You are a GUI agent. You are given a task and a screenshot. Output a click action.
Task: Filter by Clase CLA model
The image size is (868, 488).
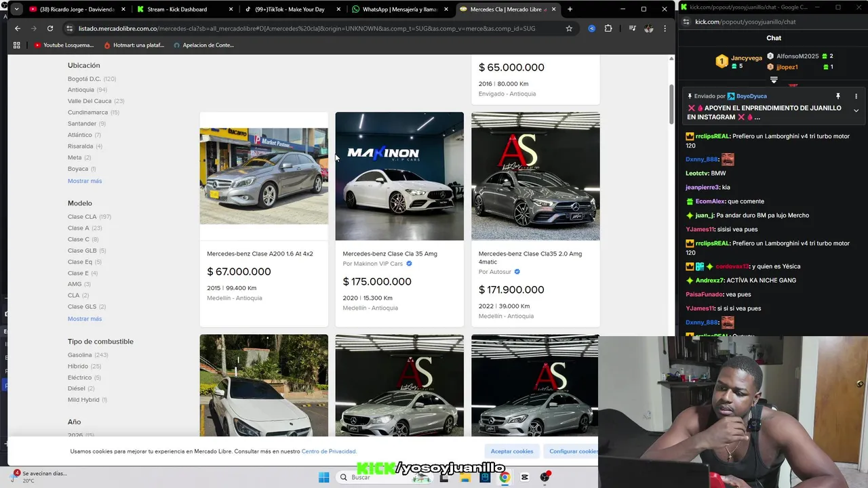click(90, 217)
